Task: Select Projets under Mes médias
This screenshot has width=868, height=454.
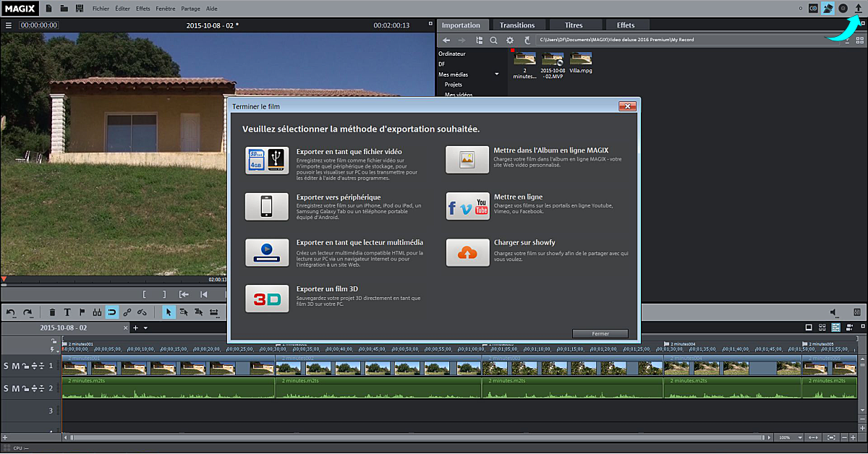Action: click(454, 85)
